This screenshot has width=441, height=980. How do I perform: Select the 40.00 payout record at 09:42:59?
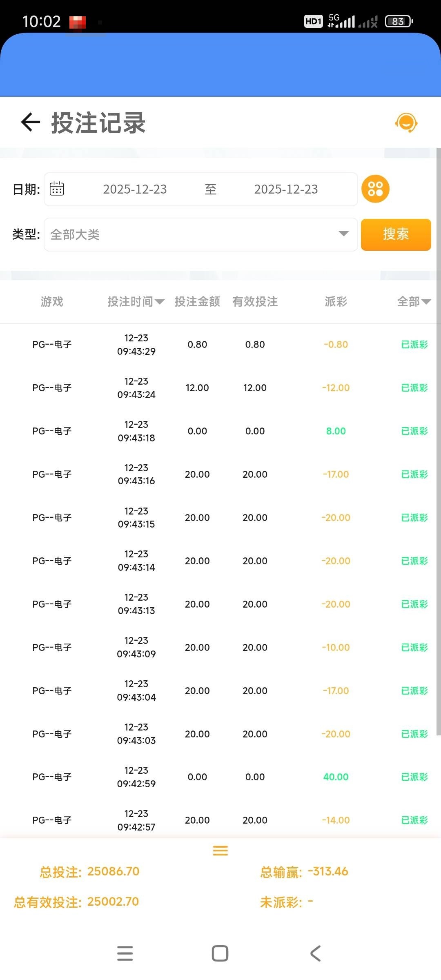click(x=336, y=777)
